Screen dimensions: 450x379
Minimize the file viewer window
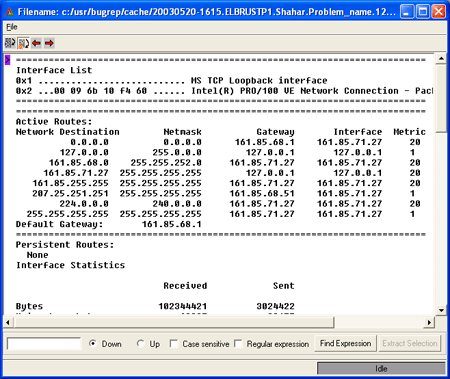[406, 12]
